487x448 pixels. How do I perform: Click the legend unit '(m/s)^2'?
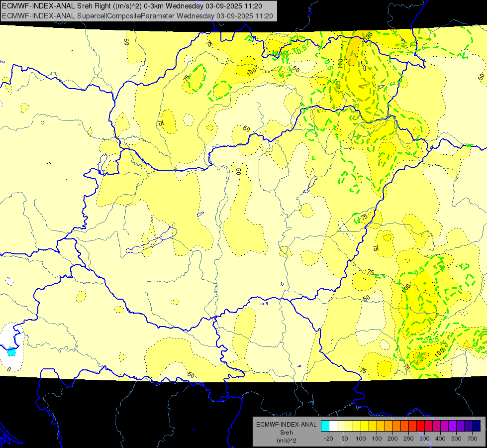(x=286, y=441)
